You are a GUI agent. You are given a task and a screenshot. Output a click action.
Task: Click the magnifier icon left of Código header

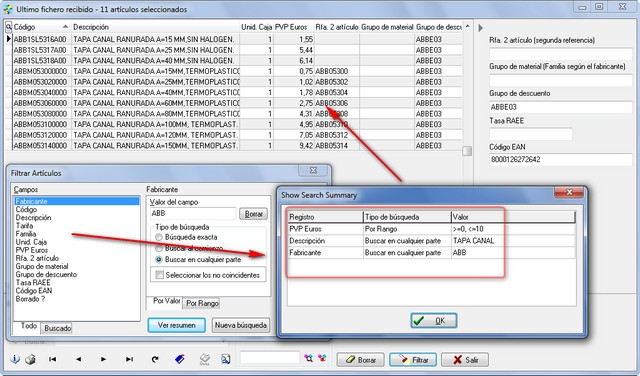click(x=9, y=27)
